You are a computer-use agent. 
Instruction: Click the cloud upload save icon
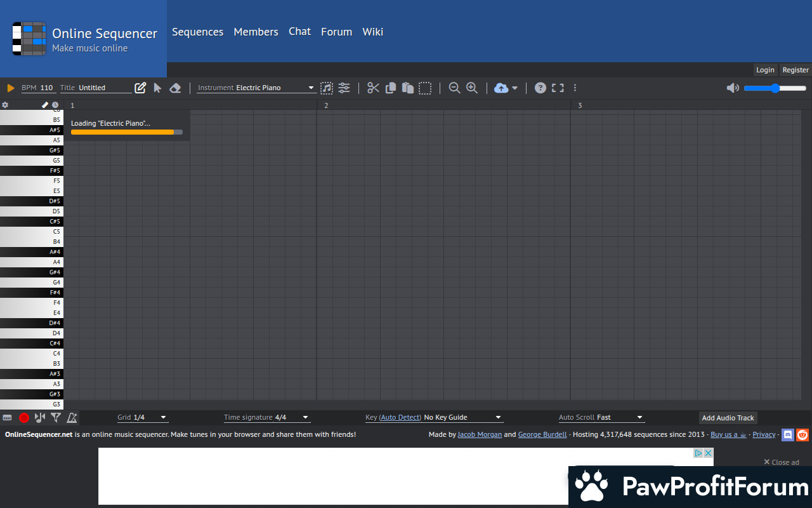tap(501, 88)
